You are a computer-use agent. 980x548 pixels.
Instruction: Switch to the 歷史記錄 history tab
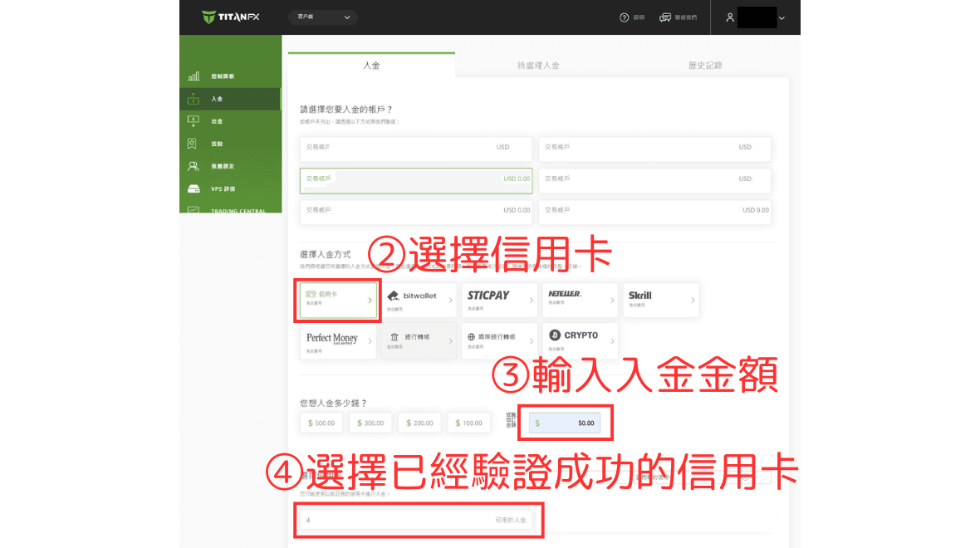[705, 66]
